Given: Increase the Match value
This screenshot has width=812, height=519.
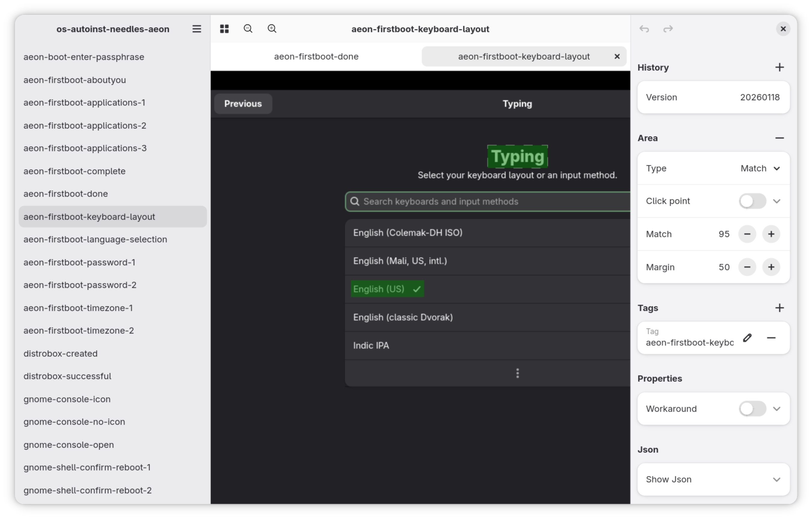Looking at the screenshot, I should tap(771, 234).
